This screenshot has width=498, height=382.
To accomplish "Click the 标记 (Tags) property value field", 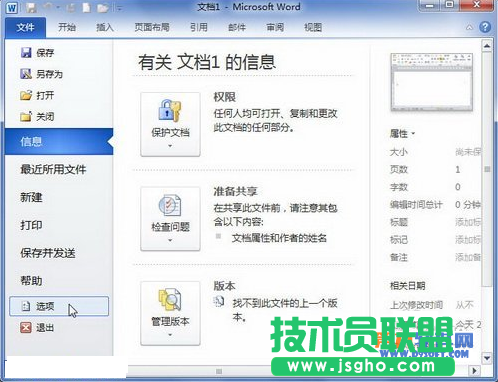I will click(x=468, y=240).
